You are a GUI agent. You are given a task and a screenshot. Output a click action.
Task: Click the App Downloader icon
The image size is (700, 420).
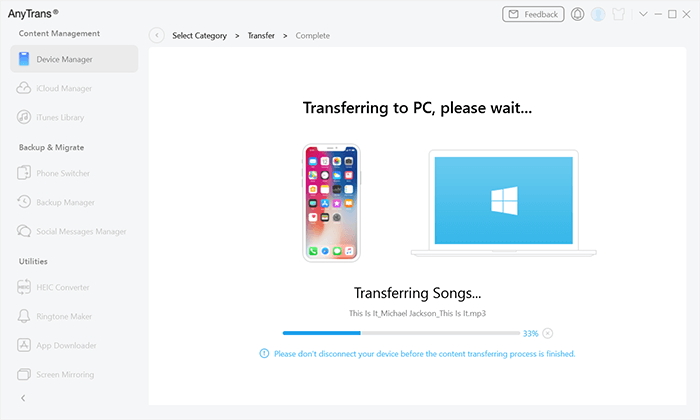pyautogui.click(x=24, y=345)
